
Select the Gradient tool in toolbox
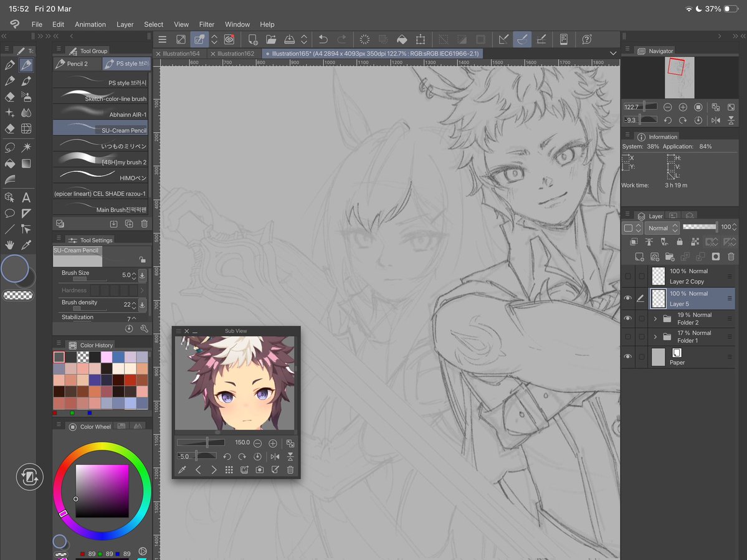(x=26, y=163)
